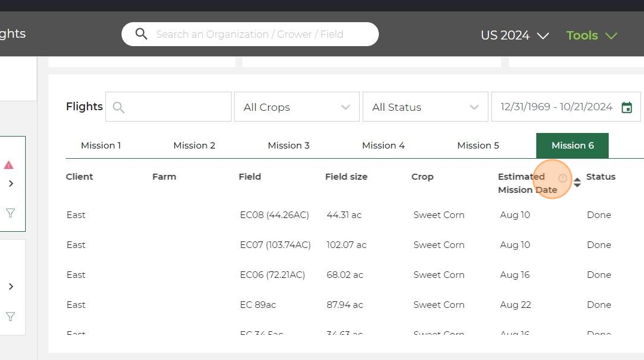Open the Tools menu
The height and width of the screenshot is (360, 644).
click(591, 35)
